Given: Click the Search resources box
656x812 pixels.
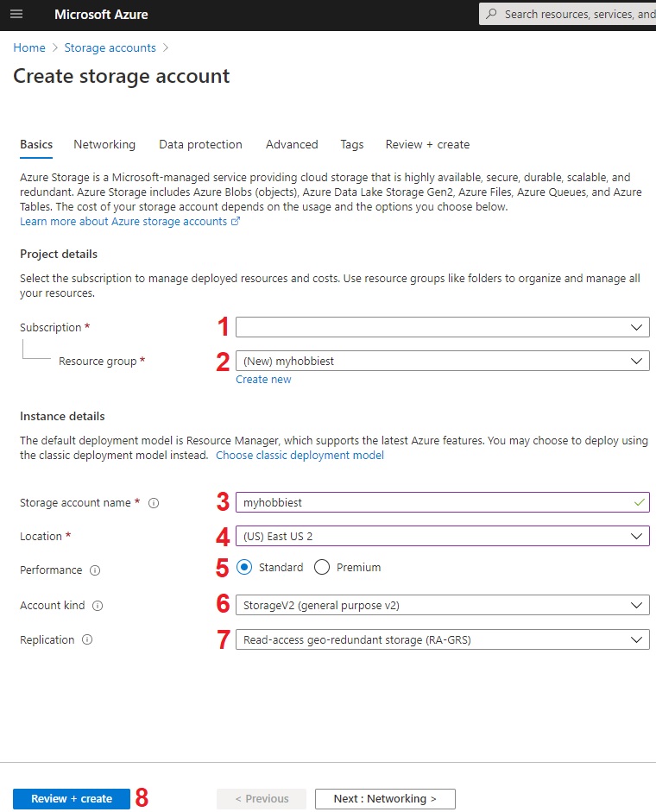Looking at the screenshot, I should coord(567,14).
